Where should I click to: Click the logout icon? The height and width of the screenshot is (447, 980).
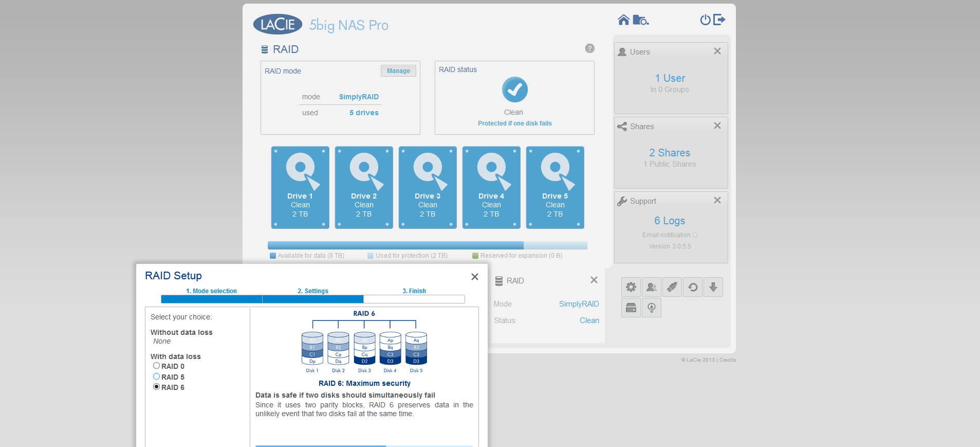(x=719, y=20)
